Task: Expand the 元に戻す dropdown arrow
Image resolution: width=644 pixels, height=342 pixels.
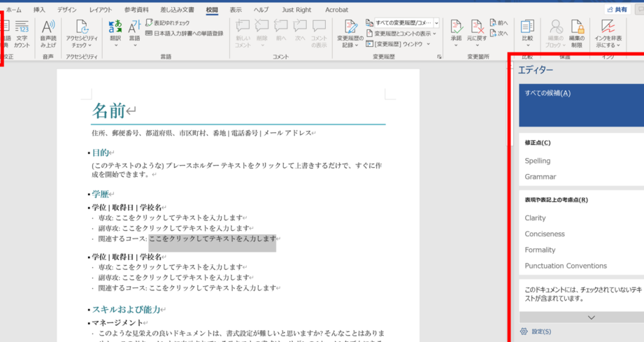Action: [477, 45]
